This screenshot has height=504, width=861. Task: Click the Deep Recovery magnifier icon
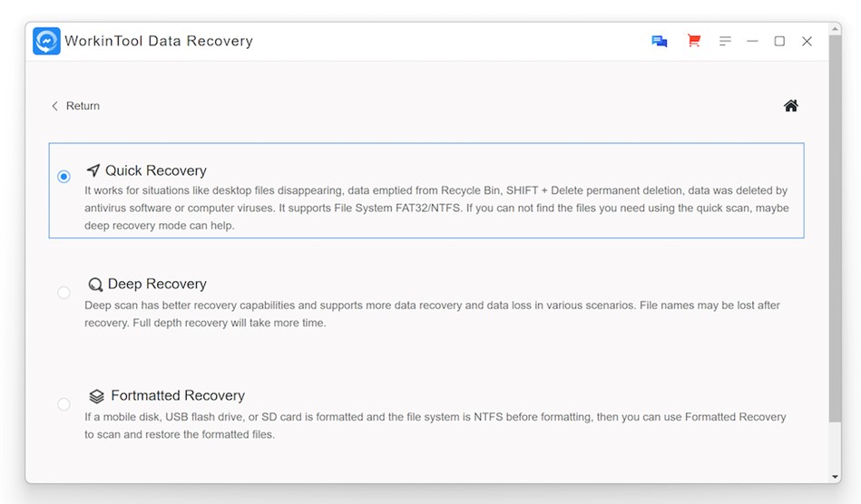click(x=95, y=284)
